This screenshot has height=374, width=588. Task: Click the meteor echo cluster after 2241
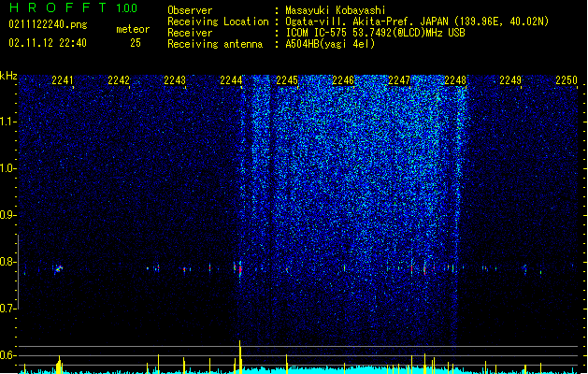[x=58, y=268]
